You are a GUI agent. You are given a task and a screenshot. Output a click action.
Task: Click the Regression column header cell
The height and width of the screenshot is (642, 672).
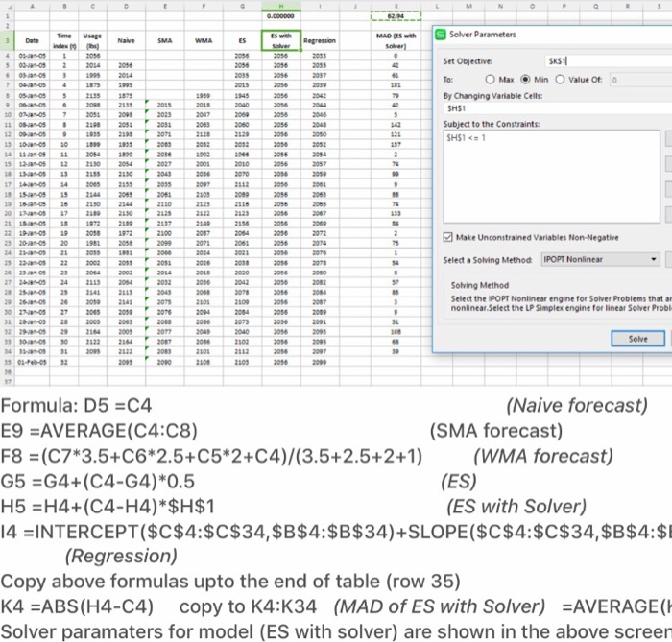[x=320, y=40]
